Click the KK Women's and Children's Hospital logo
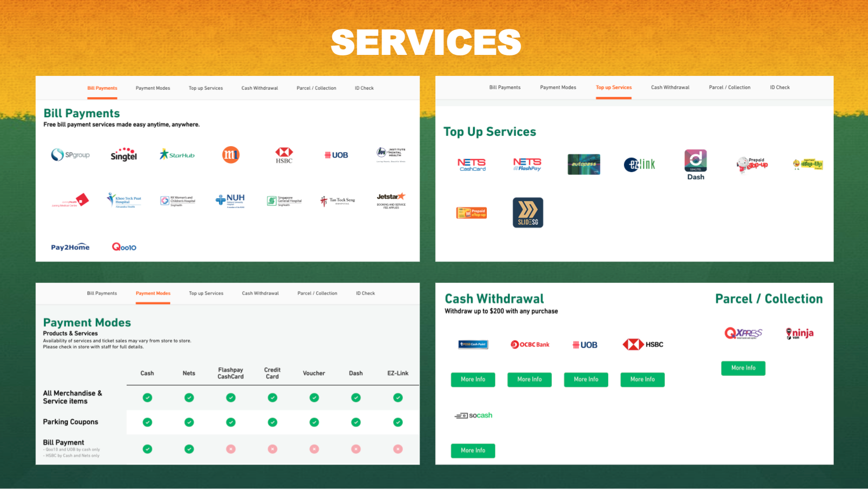Image resolution: width=868 pixels, height=489 pixels. click(x=178, y=201)
